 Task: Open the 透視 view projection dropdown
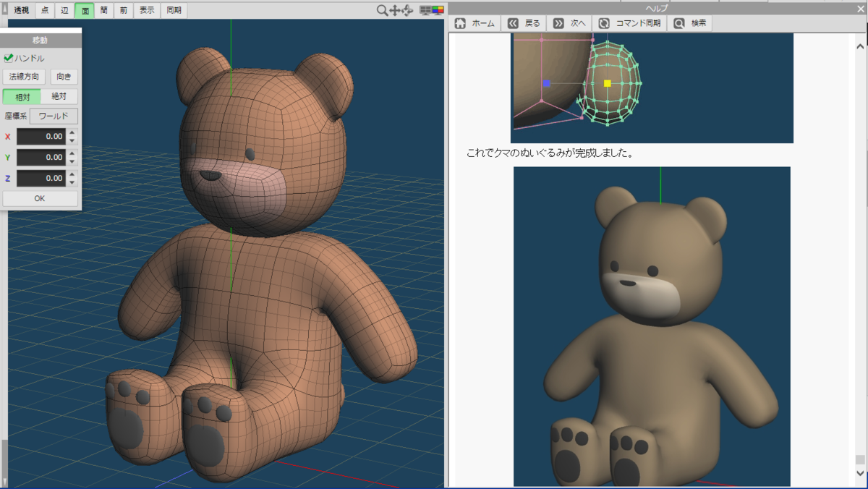pos(21,10)
